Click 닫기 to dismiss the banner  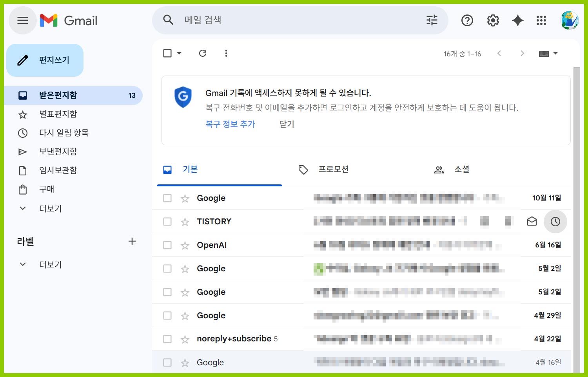click(287, 124)
